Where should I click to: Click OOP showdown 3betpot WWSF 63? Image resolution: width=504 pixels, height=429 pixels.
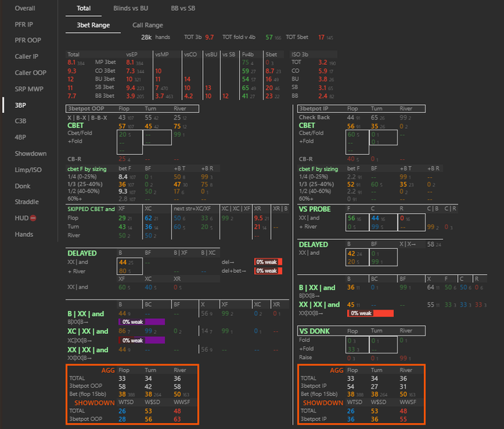click(177, 420)
